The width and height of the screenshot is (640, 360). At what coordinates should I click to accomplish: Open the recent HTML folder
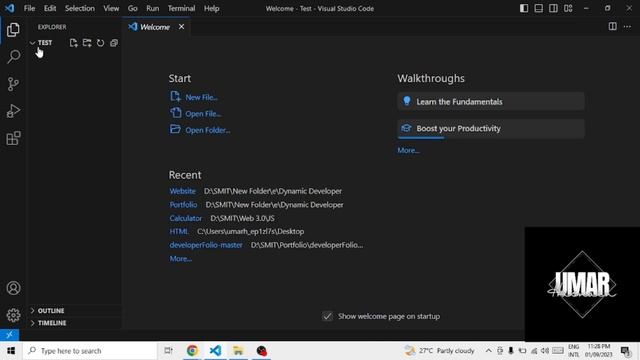pyautogui.click(x=179, y=231)
